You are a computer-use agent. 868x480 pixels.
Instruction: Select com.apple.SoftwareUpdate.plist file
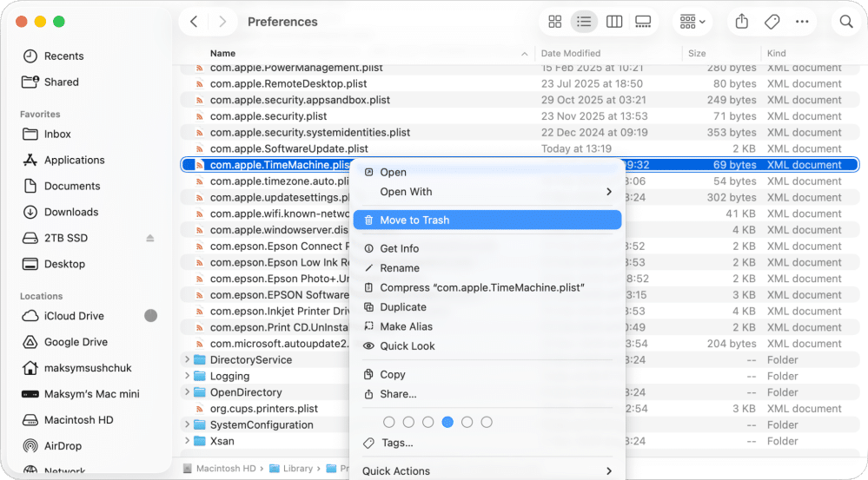520,148
